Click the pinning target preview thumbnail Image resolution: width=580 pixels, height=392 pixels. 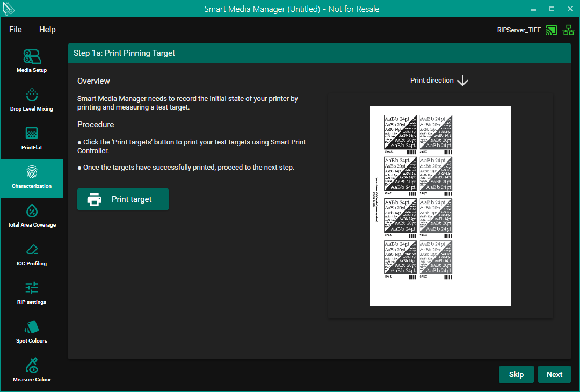[440, 206]
